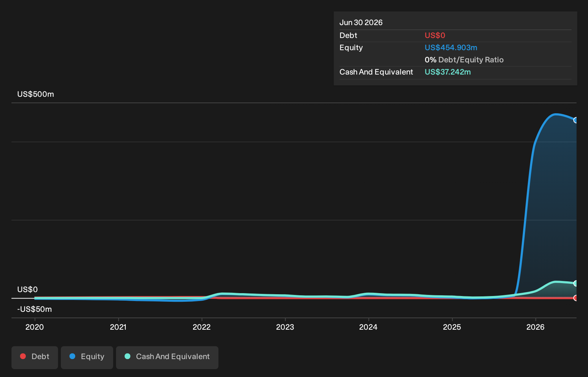Toggle the Debt series legend button
The width and height of the screenshot is (588, 377).
pyautogui.click(x=35, y=357)
